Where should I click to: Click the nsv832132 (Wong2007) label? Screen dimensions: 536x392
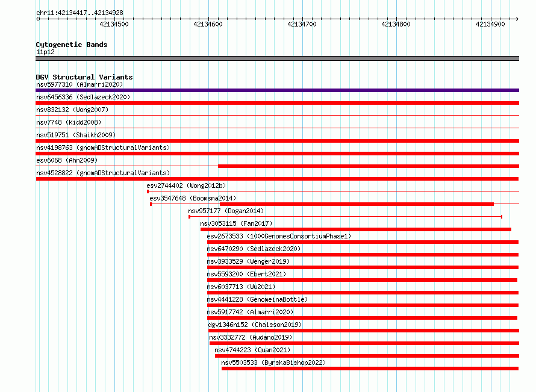pos(72,110)
